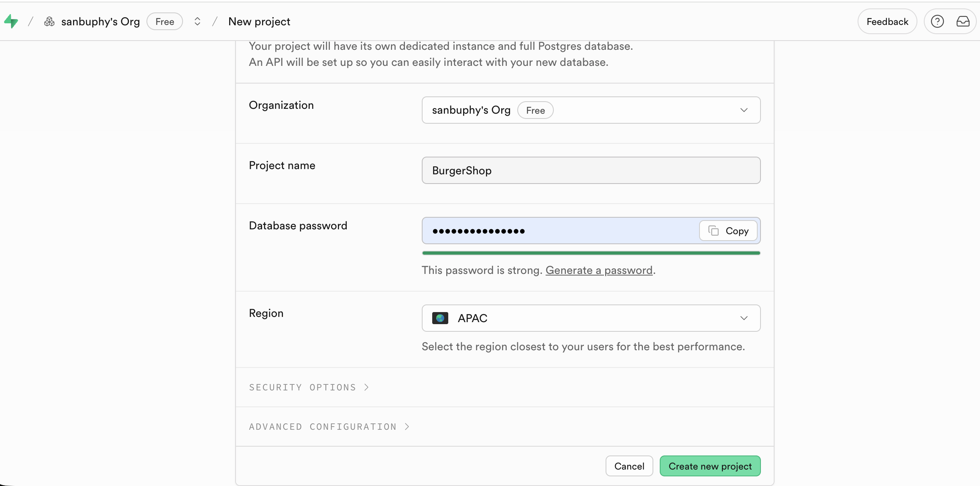
Task: Open the Organization dropdown
Action: click(x=591, y=110)
